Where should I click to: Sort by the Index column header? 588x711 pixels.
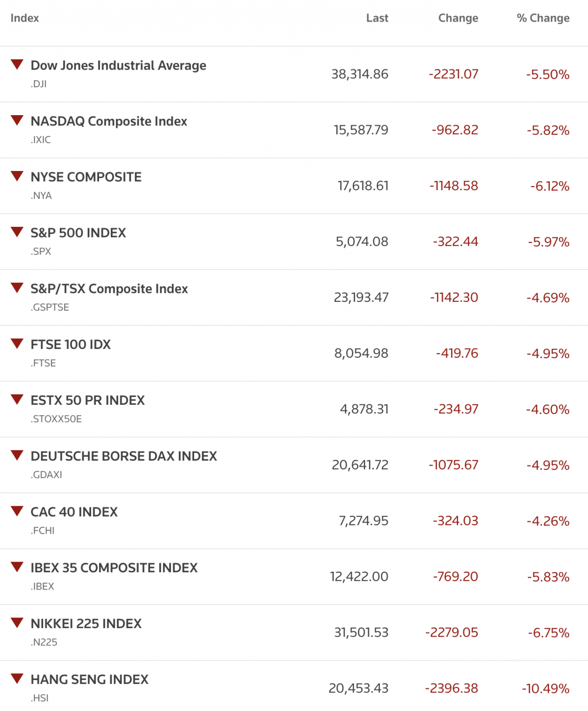point(24,18)
